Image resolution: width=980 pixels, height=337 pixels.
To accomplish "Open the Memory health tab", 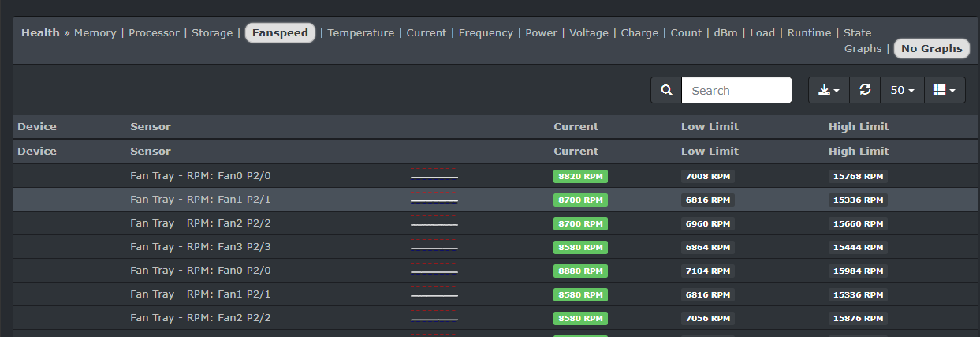I will click(95, 32).
